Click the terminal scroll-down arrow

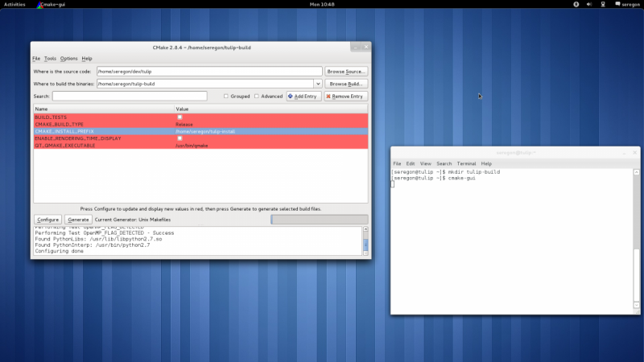click(x=636, y=305)
